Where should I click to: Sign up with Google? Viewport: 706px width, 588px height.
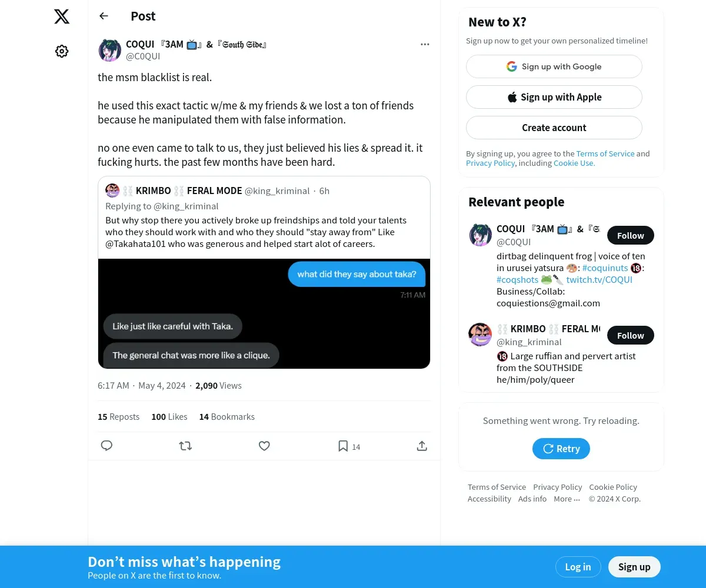(x=554, y=66)
